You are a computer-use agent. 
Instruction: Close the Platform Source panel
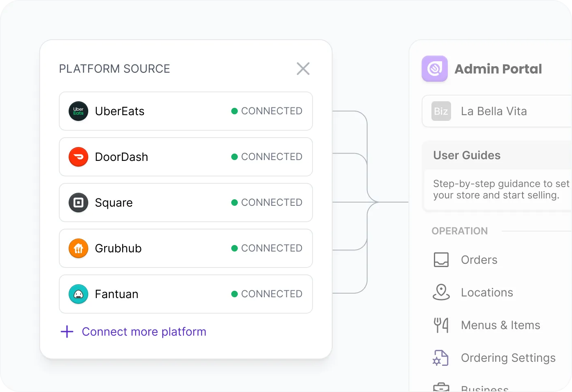(303, 69)
